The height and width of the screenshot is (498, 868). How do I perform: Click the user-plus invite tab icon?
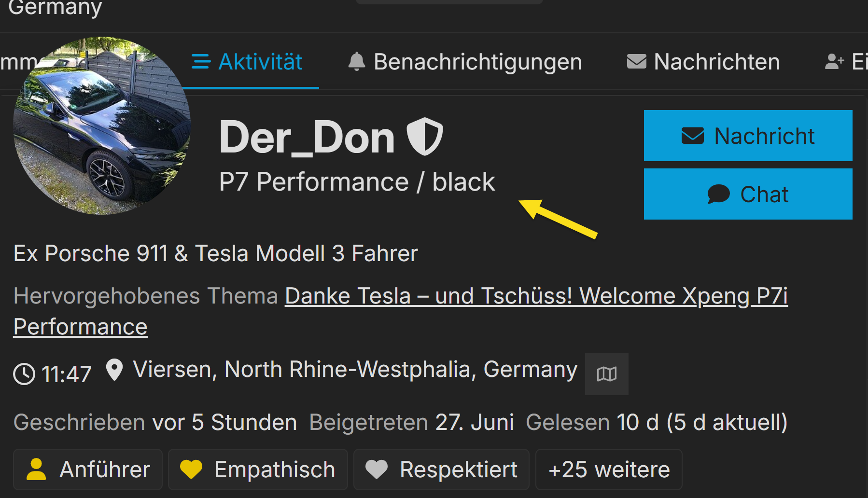pos(834,62)
